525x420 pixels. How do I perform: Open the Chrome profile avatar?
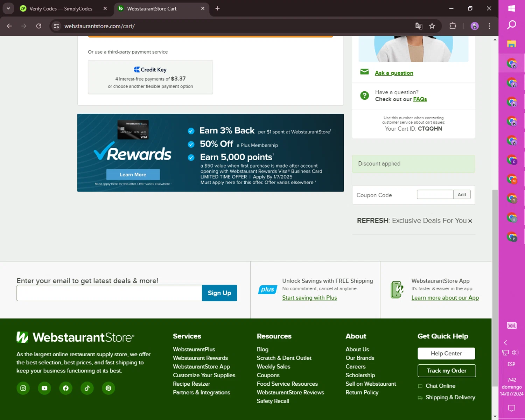[475, 26]
